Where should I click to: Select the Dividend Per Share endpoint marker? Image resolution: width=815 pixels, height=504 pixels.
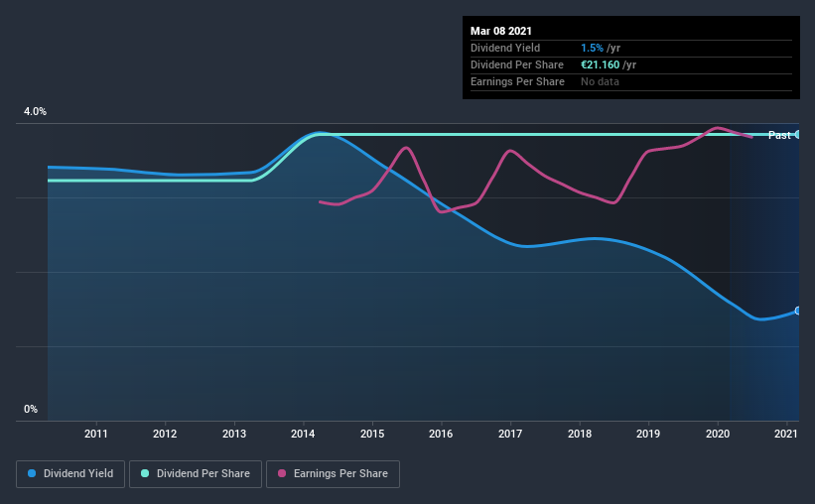[x=797, y=135]
